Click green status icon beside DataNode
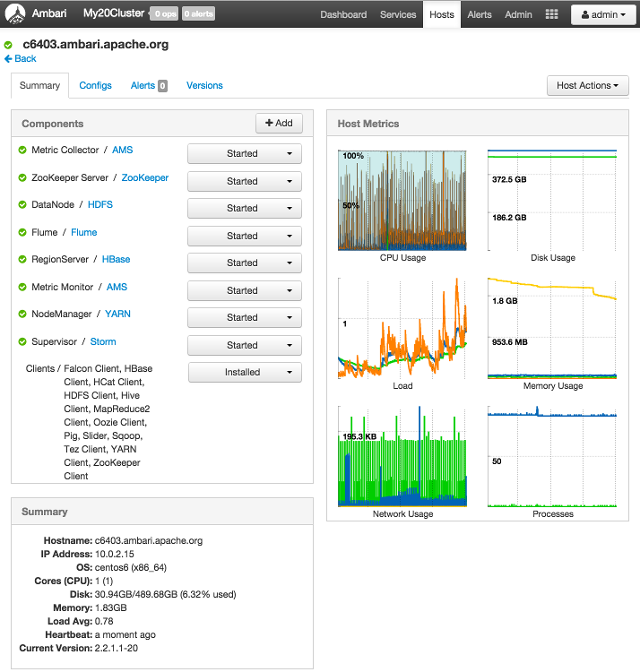 [x=22, y=205]
